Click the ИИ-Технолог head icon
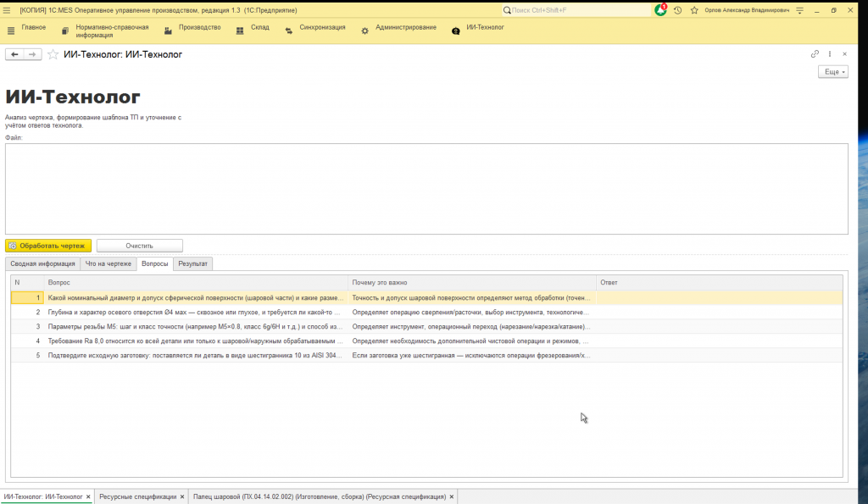Viewport: 868px width, 504px height. pyautogui.click(x=455, y=31)
